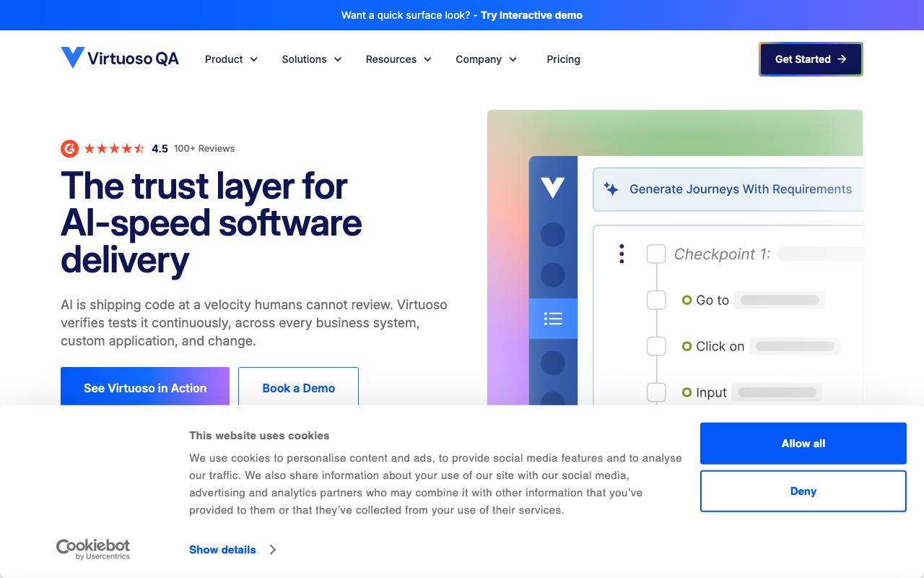Click the Checkpoint 1 label
This screenshot has width=924, height=578.
pyautogui.click(x=722, y=254)
